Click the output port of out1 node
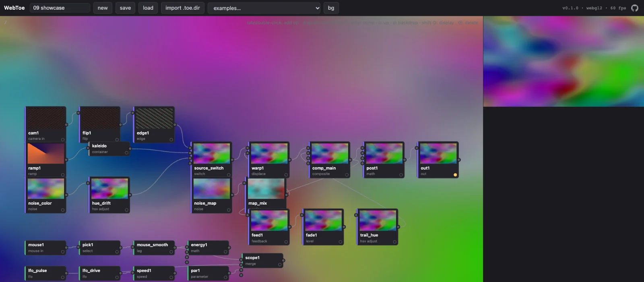 459,160
